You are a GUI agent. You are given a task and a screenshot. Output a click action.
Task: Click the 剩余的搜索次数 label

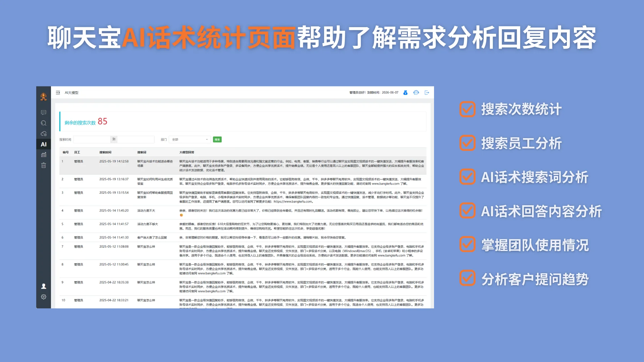80,123
